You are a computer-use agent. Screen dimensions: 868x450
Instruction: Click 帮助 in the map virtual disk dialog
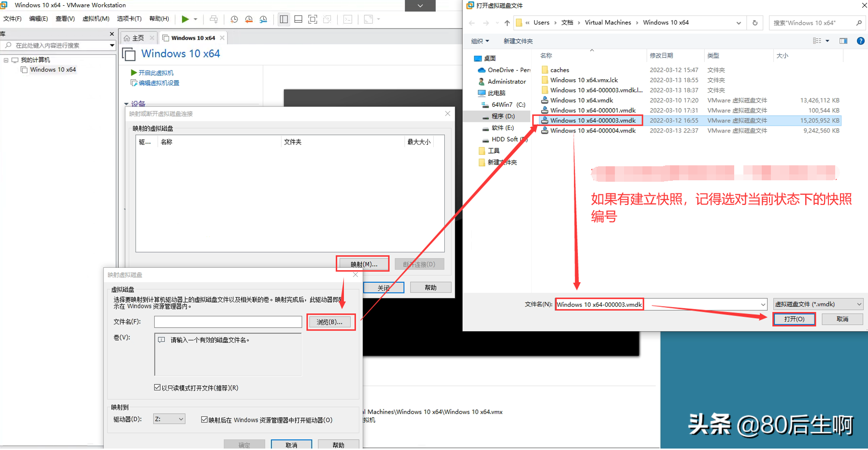(x=339, y=445)
